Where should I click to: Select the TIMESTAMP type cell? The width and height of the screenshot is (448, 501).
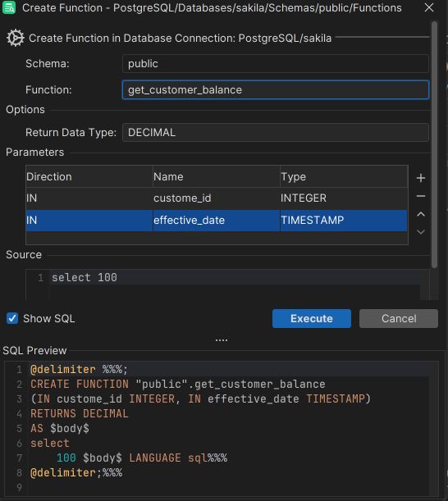coord(344,220)
